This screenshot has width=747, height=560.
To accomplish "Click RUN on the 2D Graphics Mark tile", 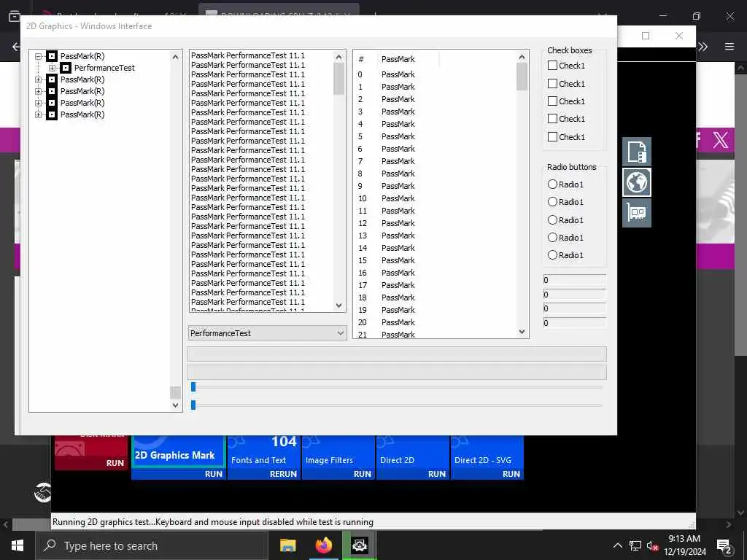I will 214,474.
